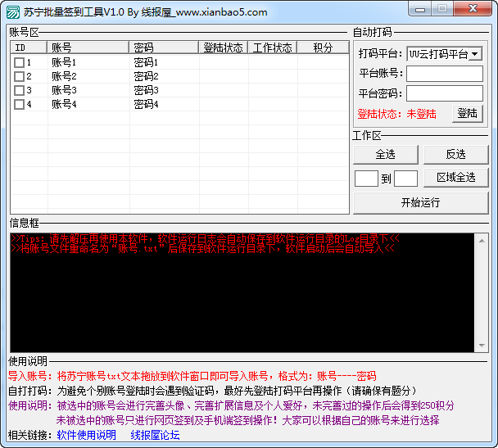This screenshot has width=498, height=448.
Task: Open the 线报屋论坛 link
Action: point(155,435)
